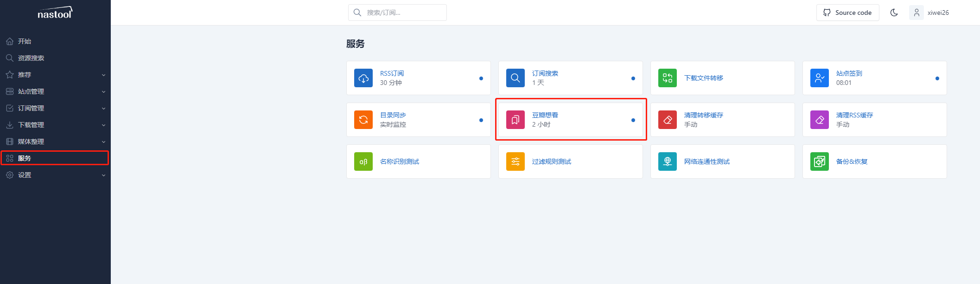The width and height of the screenshot is (980, 284).
Task: Open the 网络连通性测试 globe icon
Action: click(667, 161)
